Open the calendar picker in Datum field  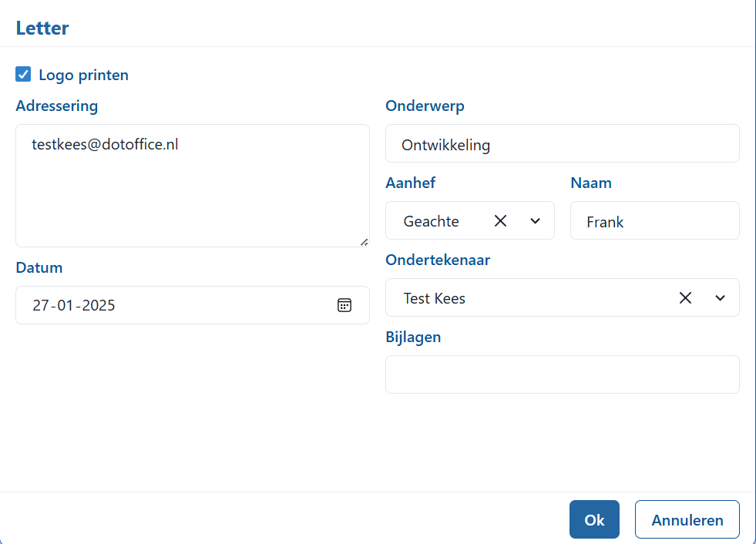click(344, 305)
